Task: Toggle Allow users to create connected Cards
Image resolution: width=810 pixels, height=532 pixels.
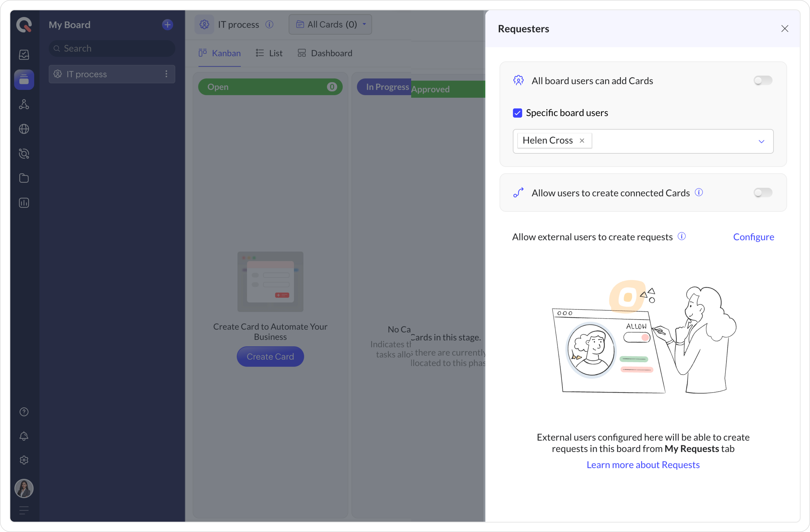Action: 763,193
